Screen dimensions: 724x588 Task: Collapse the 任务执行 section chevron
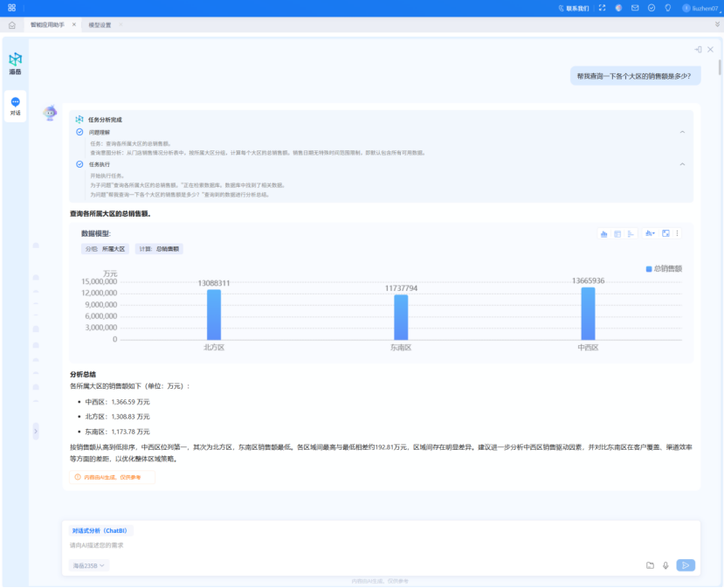click(x=682, y=164)
